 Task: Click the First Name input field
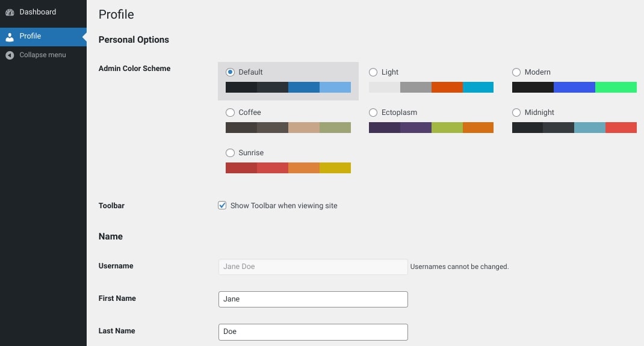(313, 299)
